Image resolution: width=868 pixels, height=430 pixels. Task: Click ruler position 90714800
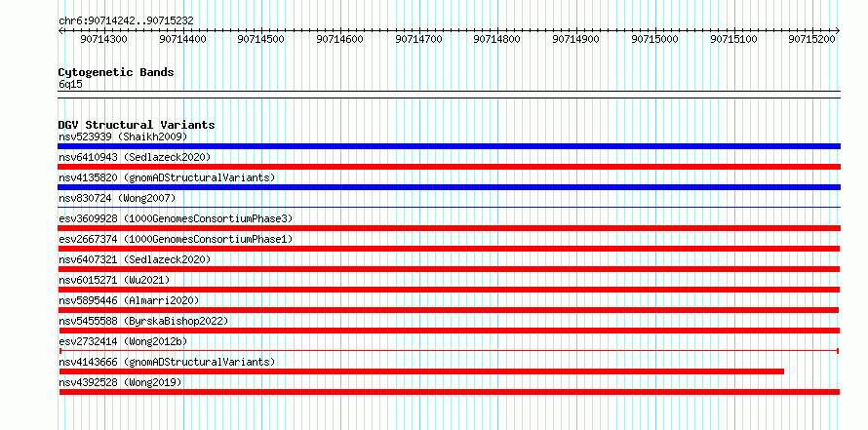pyautogui.click(x=497, y=39)
